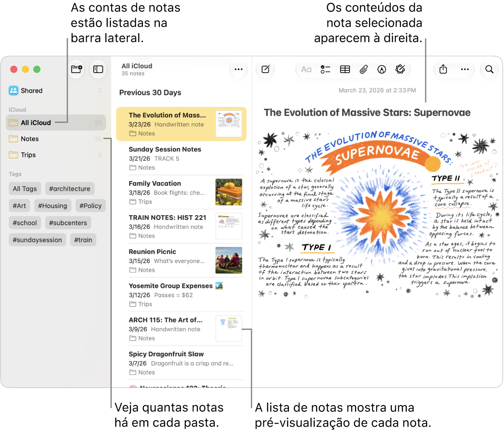Image resolution: width=504 pixels, height=432 pixels.
Task: Click the Reunion Picnic photo thumbnail
Action: (x=229, y=260)
